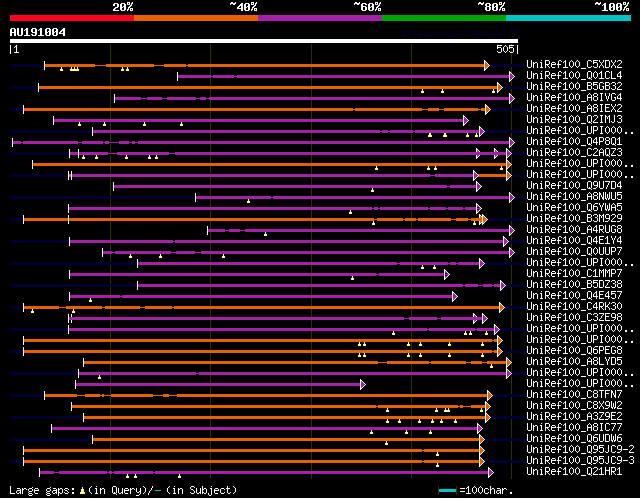640x498 pixels.
Task: Open the UniRef100_C5XDX2 hit label
Action: click(x=574, y=64)
